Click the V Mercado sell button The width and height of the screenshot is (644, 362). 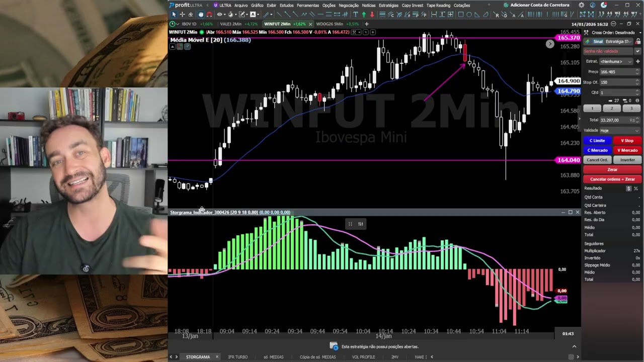pyautogui.click(x=627, y=150)
